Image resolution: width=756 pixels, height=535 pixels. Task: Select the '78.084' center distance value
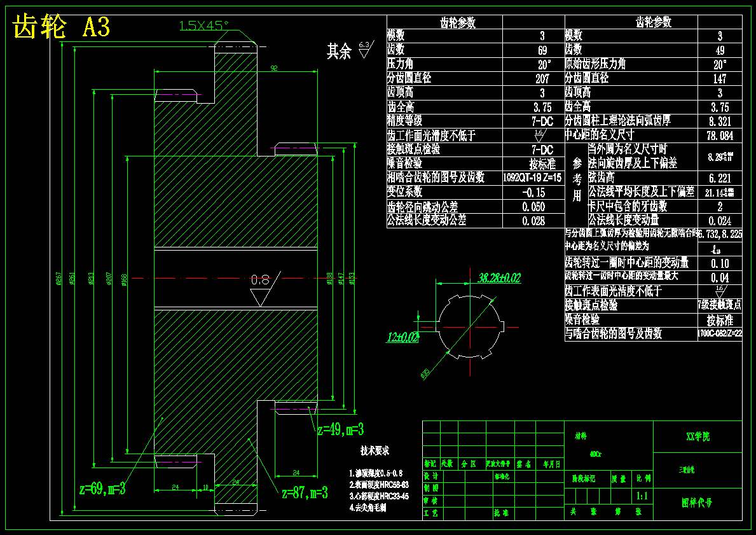pyautogui.click(x=719, y=135)
